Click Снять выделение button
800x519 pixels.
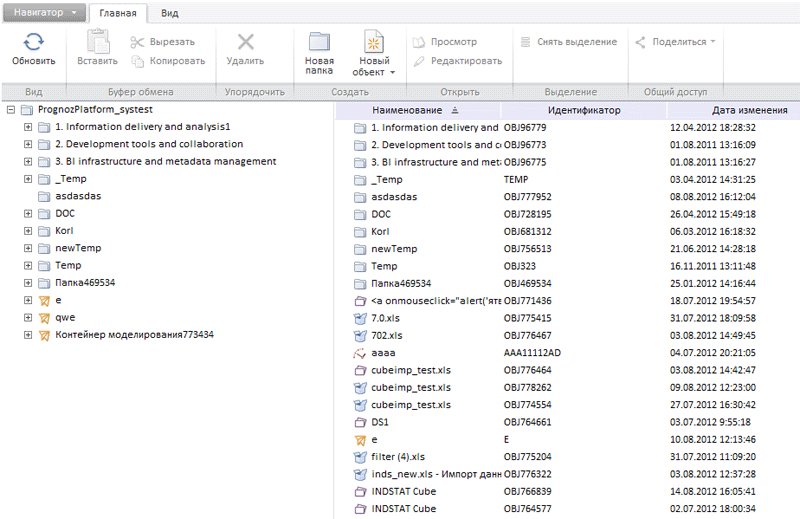(568, 42)
